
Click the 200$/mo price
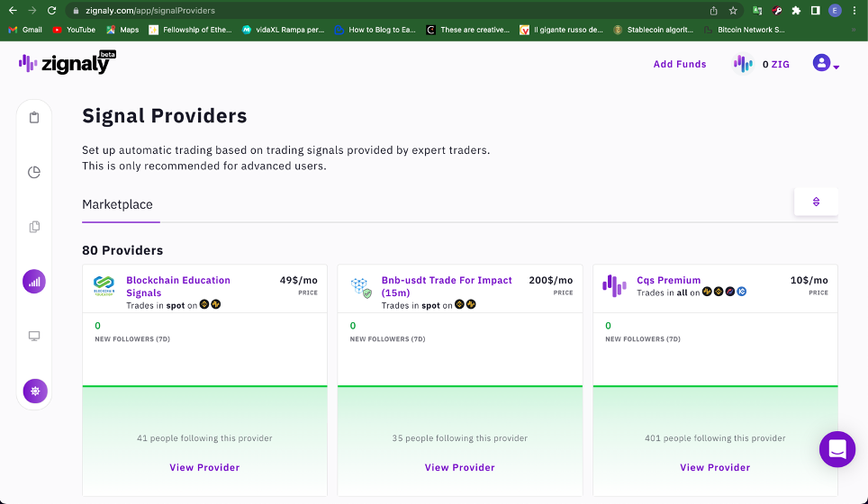pyautogui.click(x=551, y=280)
